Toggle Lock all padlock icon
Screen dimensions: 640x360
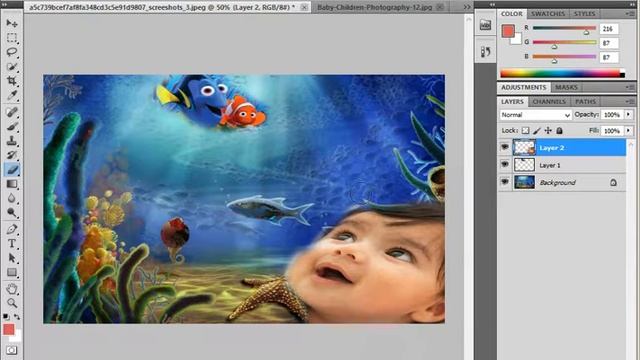[560, 131]
